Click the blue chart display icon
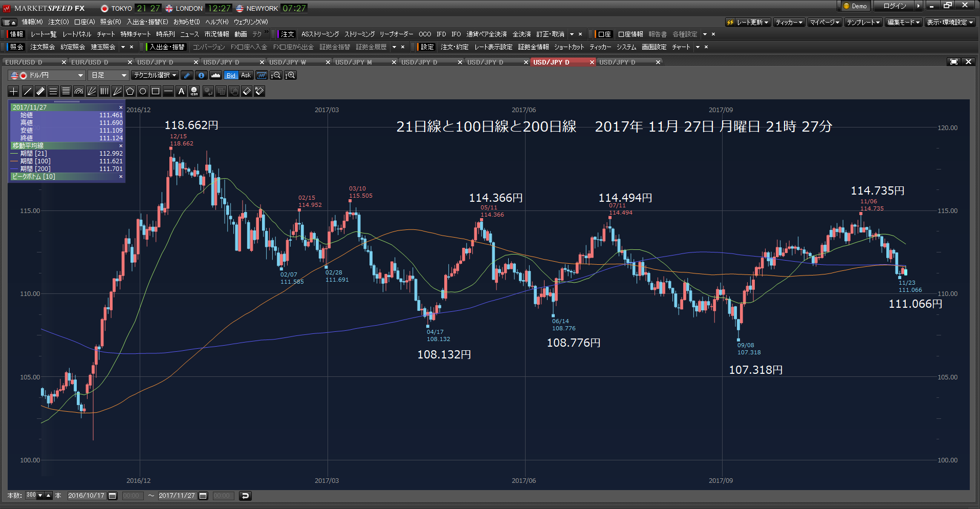The height and width of the screenshot is (509, 980). 262,75
